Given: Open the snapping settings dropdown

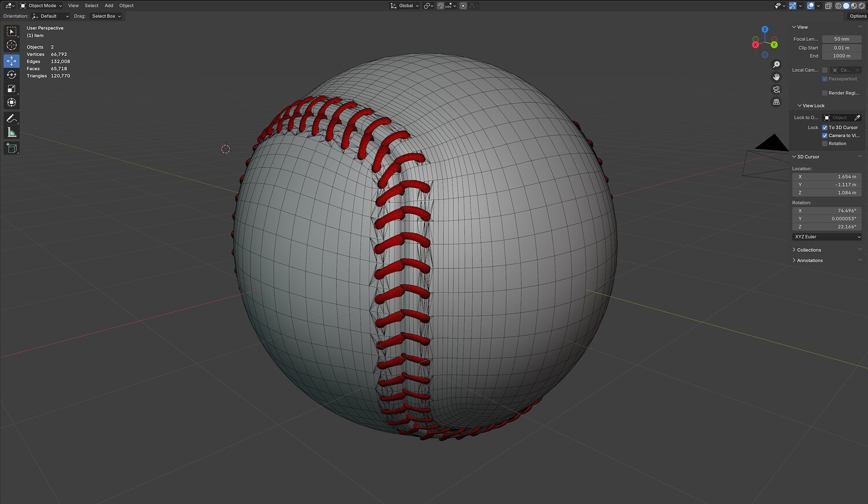Looking at the screenshot, I should (450, 6).
